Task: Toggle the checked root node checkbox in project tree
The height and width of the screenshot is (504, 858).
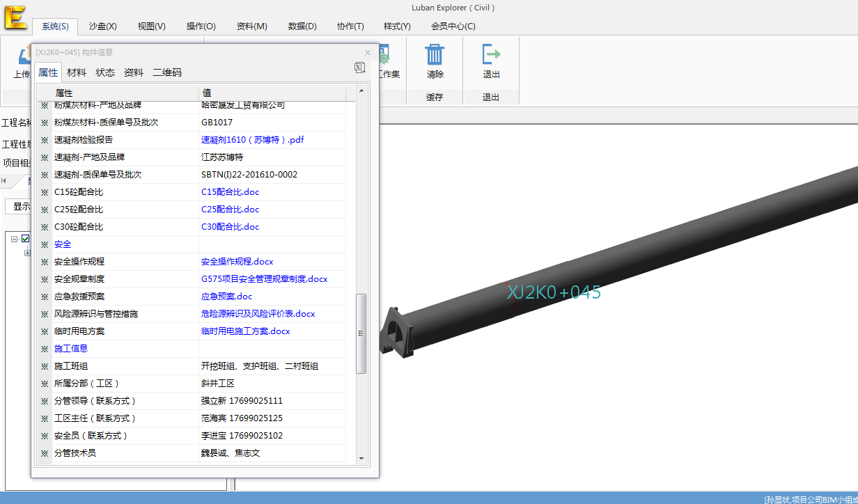Action: point(26,239)
